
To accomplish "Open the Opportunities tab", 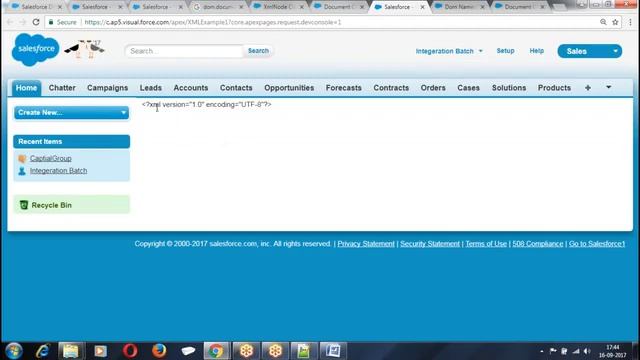I will tap(289, 88).
